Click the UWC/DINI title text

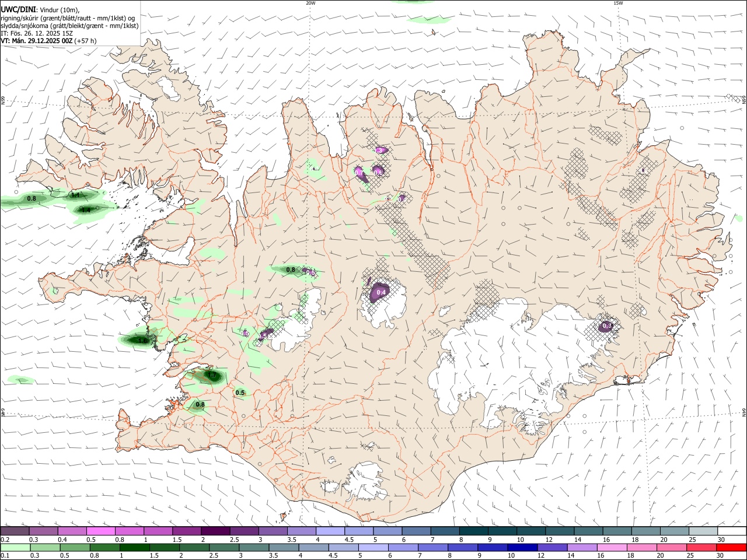18,10
